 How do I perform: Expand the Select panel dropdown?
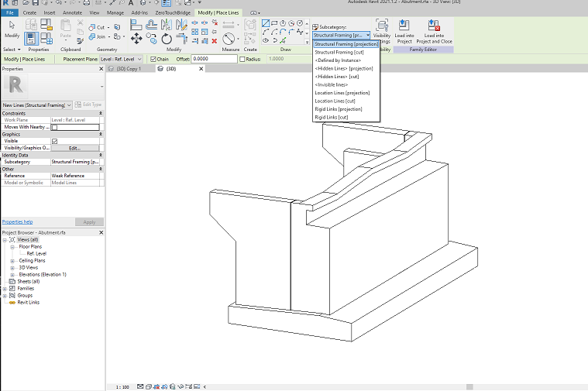pyautogui.click(x=12, y=50)
